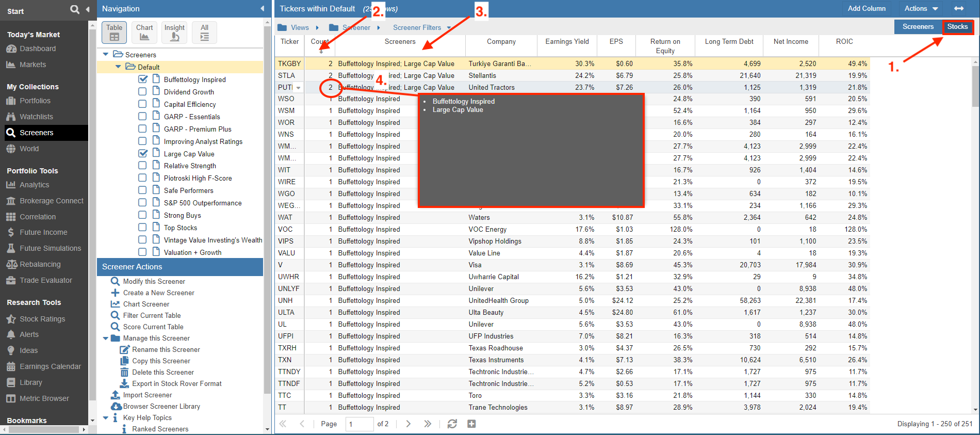The width and height of the screenshot is (980, 435).
Task: Sort by Earnings Yield column header
Action: [x=567, y=42]
